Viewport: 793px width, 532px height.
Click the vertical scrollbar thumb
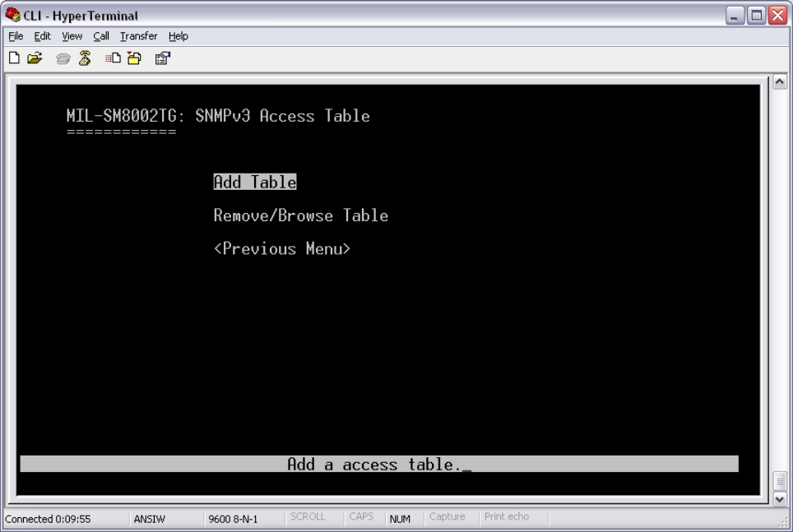point(779,481)
